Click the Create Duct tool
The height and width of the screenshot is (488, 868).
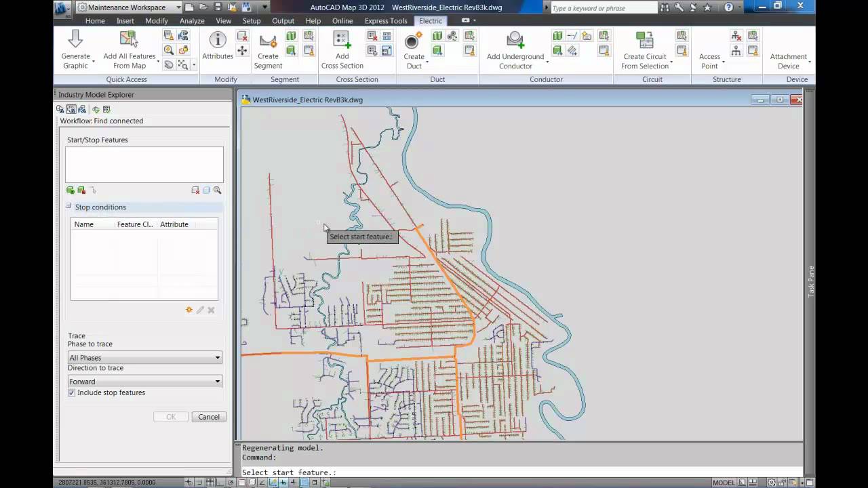[x=414, y=50]
